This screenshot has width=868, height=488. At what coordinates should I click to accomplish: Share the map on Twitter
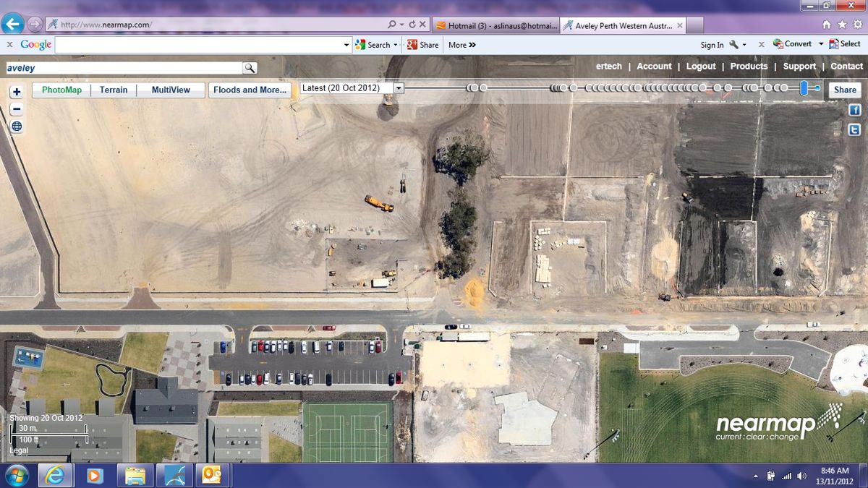pyautogui.click(x=855, y=130)
